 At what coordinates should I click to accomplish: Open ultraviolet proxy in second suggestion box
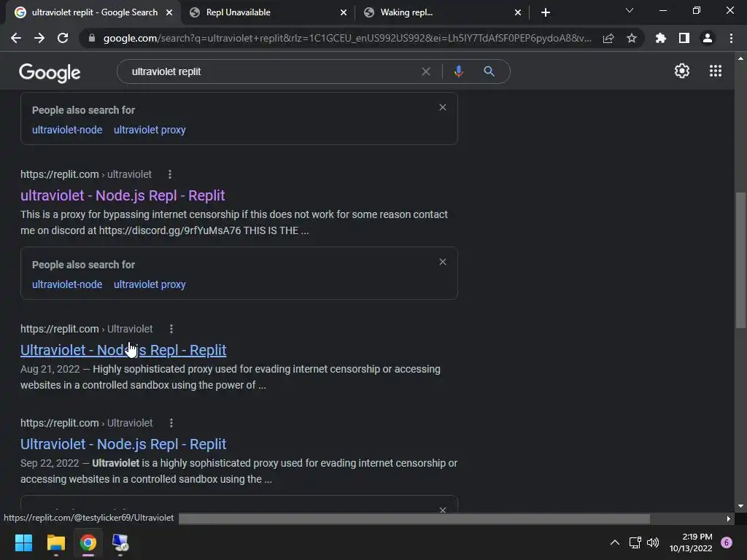pos(150,284)
